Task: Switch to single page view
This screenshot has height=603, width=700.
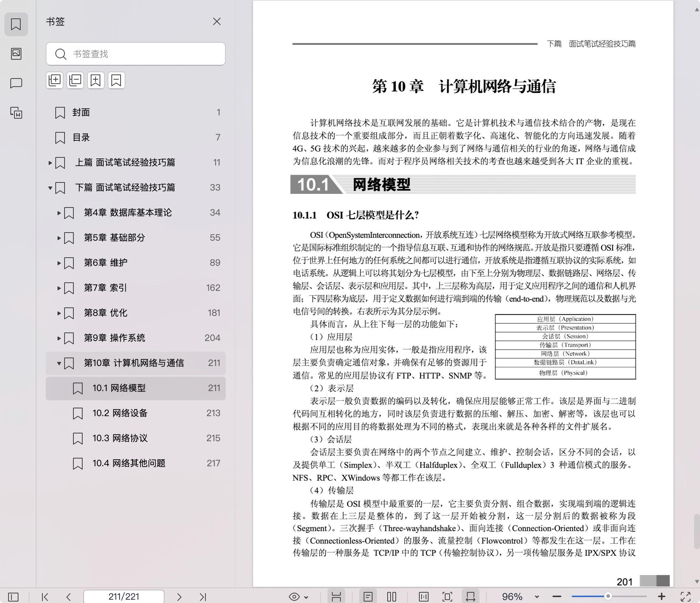Action: (x=368, y=597)
